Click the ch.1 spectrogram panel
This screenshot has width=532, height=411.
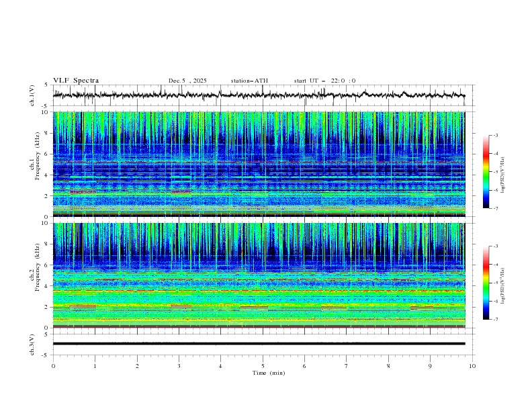259,164
